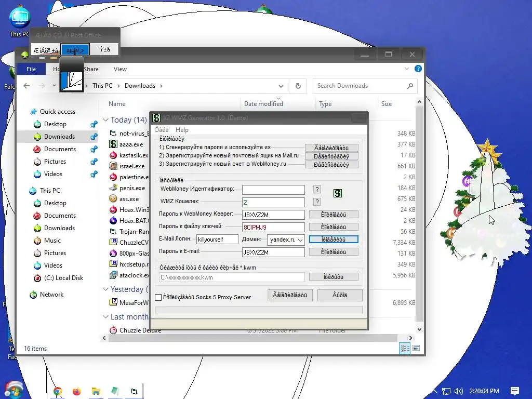Launch Firefox from the taskbar
The height and width of the screenshot is (399, 532).
click(x=77, y=392)
